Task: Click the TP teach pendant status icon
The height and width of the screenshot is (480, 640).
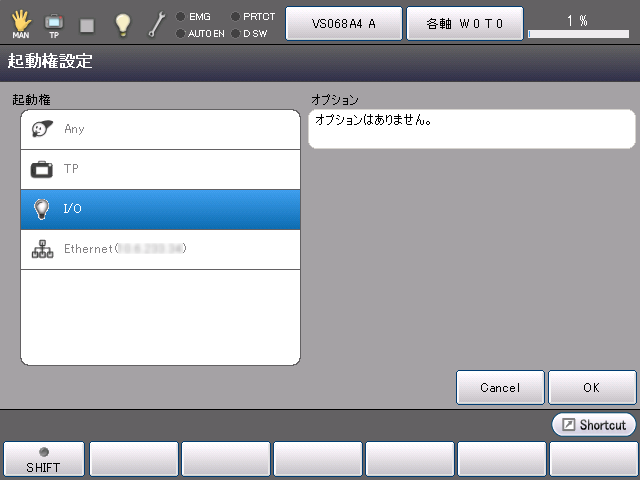Action: coord(54,23)
